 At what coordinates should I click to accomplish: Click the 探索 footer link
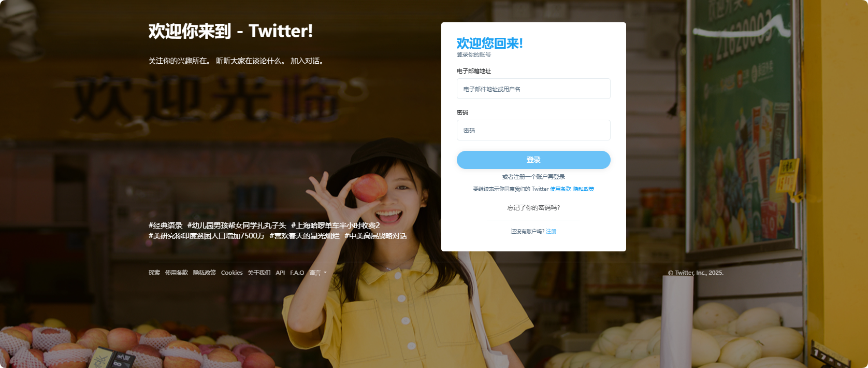coord(154,273)
